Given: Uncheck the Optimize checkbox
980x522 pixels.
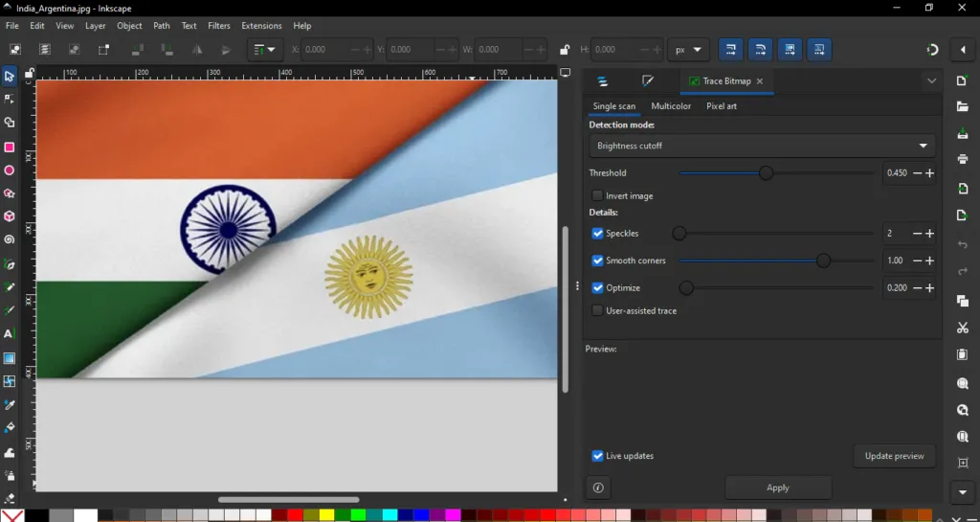Looking at the screenshot, I should [597, 288].
